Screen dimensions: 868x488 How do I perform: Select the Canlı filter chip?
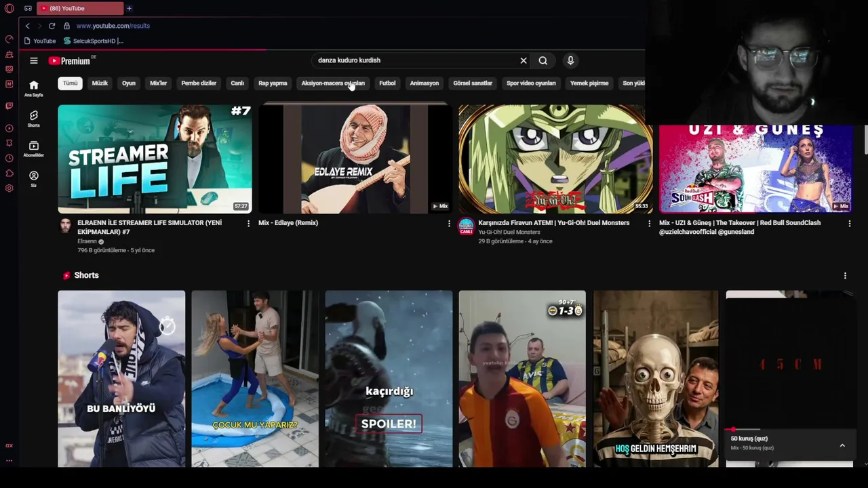click(x=237, y=83)
